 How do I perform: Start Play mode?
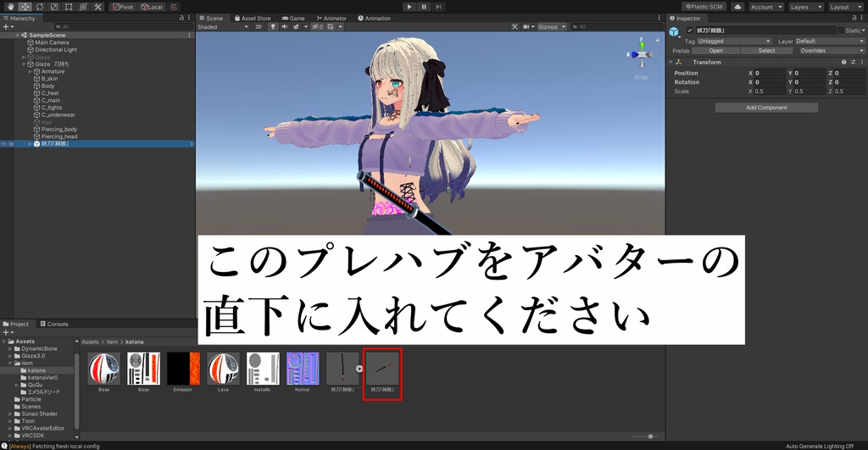click(x=409, y=7)
